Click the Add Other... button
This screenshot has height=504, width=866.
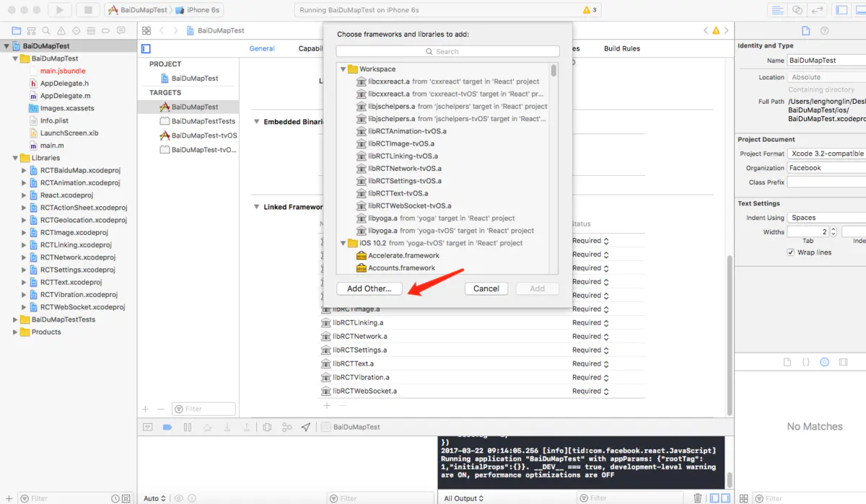click(369, 288)
